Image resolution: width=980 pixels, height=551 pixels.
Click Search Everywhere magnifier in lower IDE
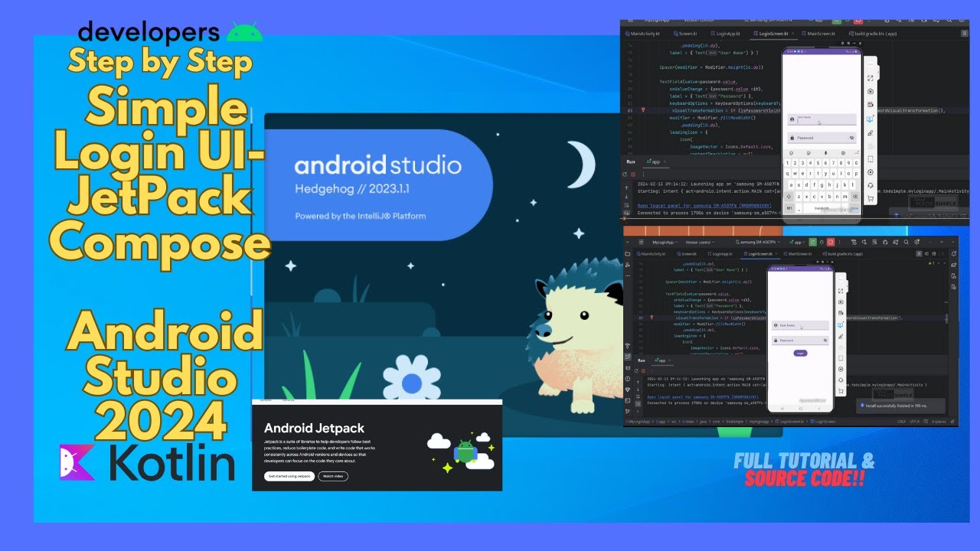point(906,242)
